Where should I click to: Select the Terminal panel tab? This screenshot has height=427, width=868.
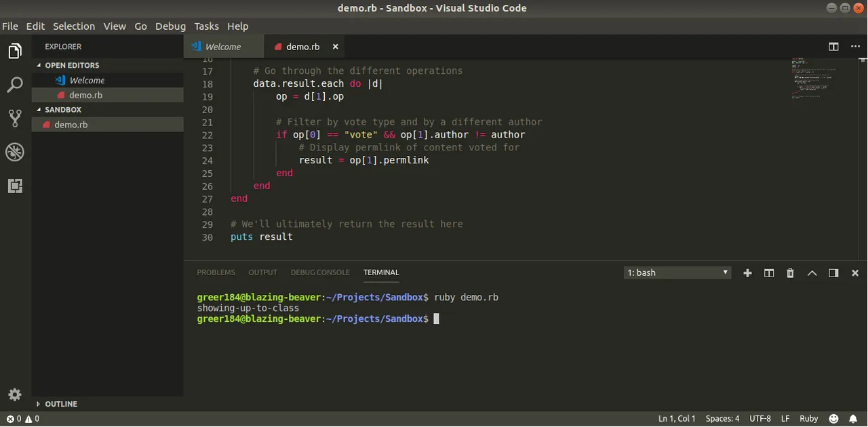(x=381, y=272)
